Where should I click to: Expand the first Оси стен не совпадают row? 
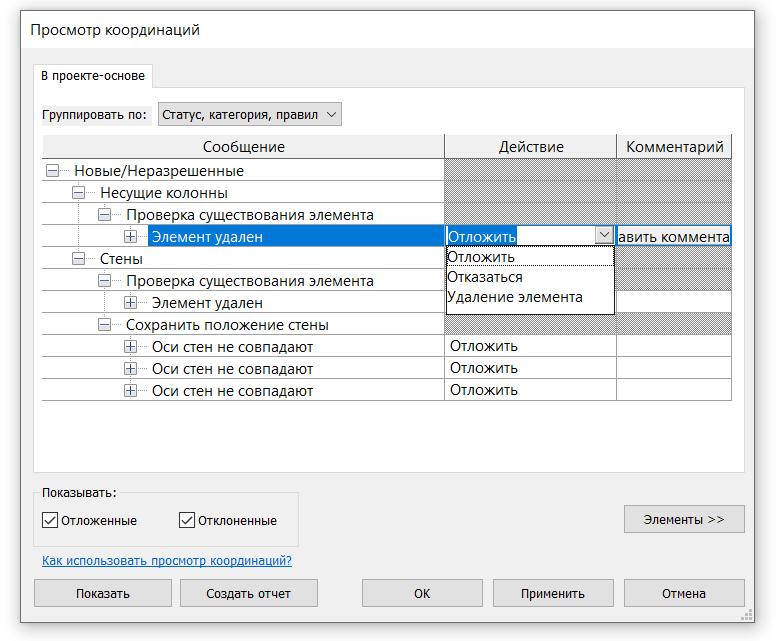click(131, 347)
